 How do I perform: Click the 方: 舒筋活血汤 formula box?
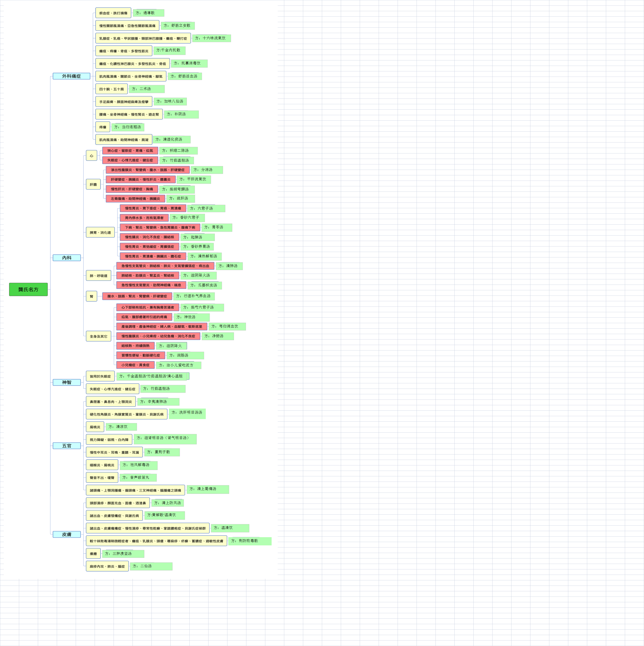click(185, 76)
